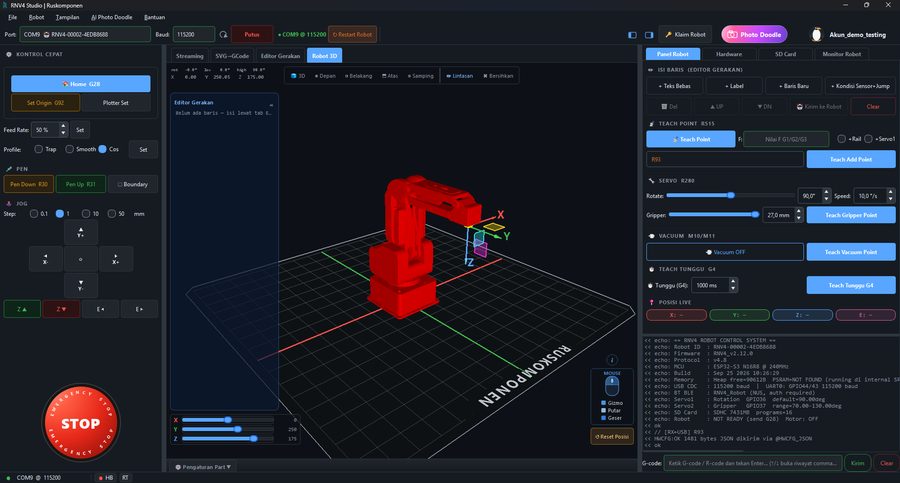This screenshot has height=483, width=900.
Task: Adjust the servo Rotate slider
Action: [x=731, y=195]
